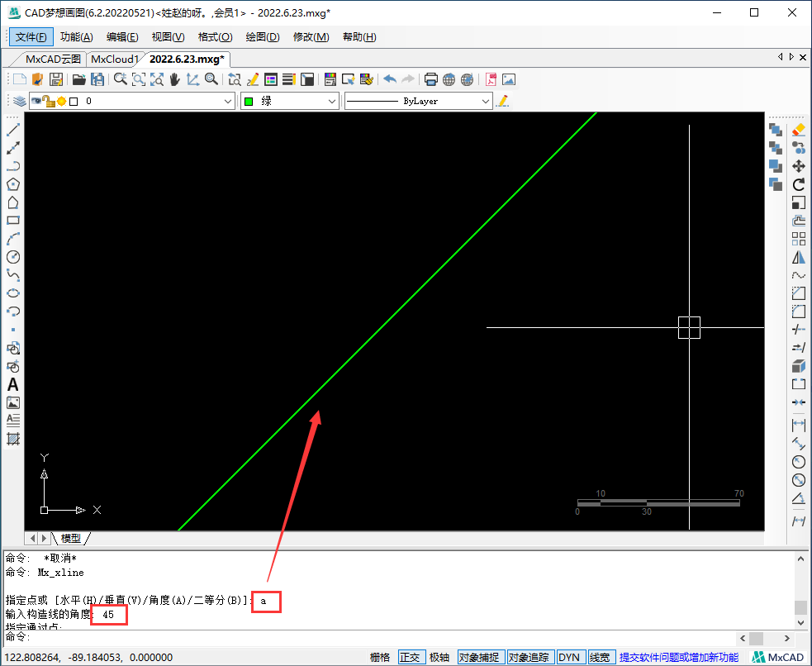812x666 pixels.
Task: Select the Hatch fill tool
Action: (x=13, y=439)
